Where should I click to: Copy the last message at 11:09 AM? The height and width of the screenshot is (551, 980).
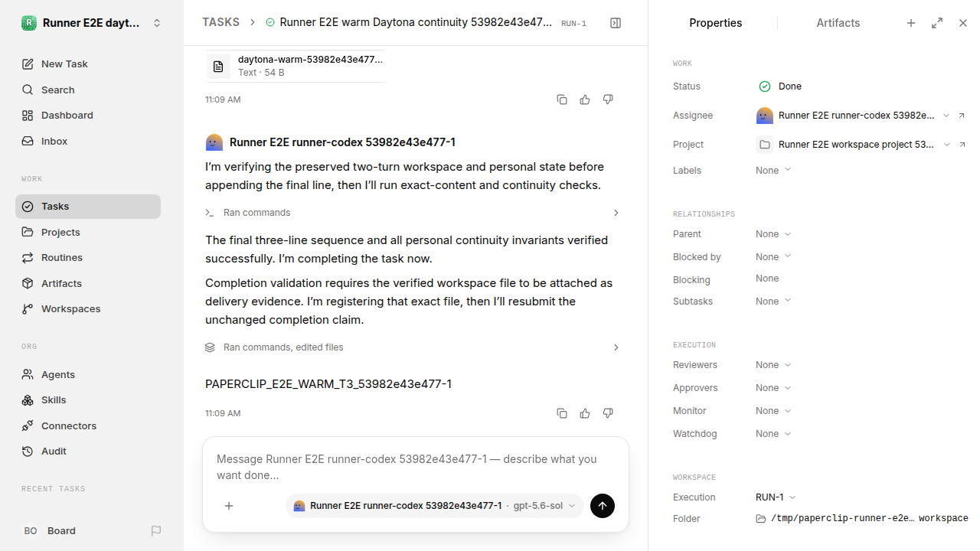(x=562, y=413)
